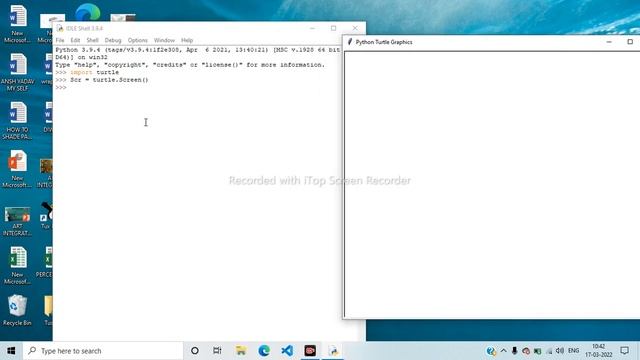Minimize the IDLE Shell window
This screenshot has height=360, width=640.
(312, 28)
